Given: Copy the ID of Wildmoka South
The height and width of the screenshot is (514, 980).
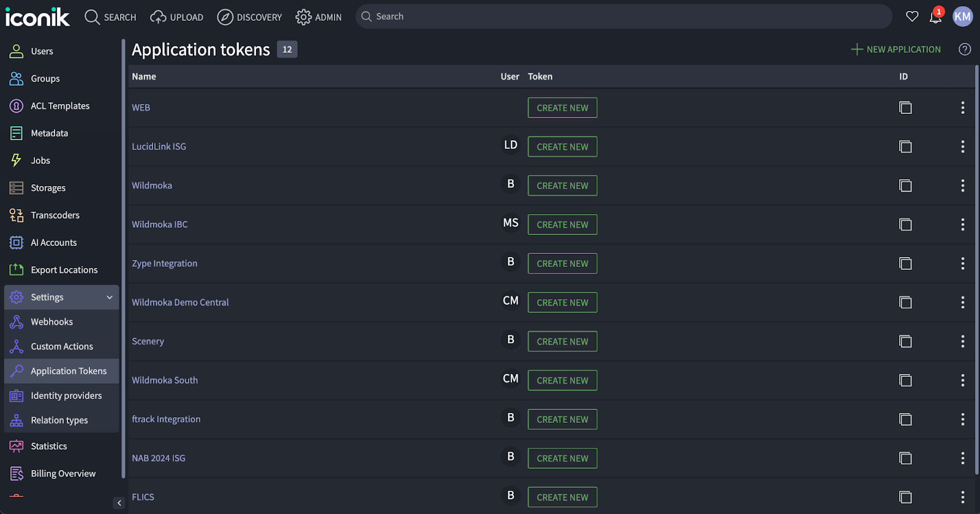Looking at the screenshot, I should pos(905,381).
